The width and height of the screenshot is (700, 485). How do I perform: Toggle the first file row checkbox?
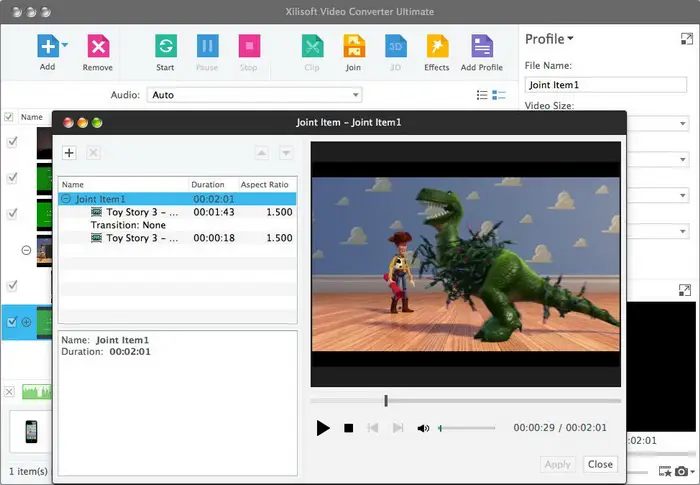[12, 142]
